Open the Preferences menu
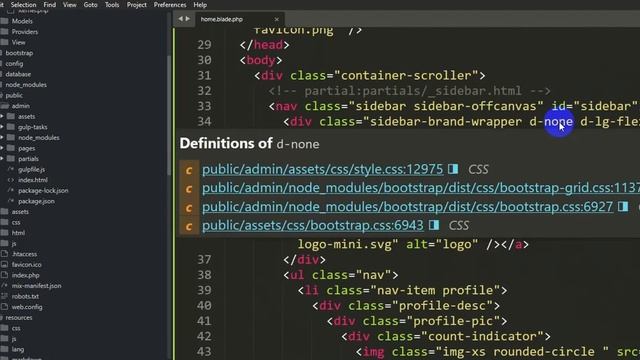 [x=170, y=5]
